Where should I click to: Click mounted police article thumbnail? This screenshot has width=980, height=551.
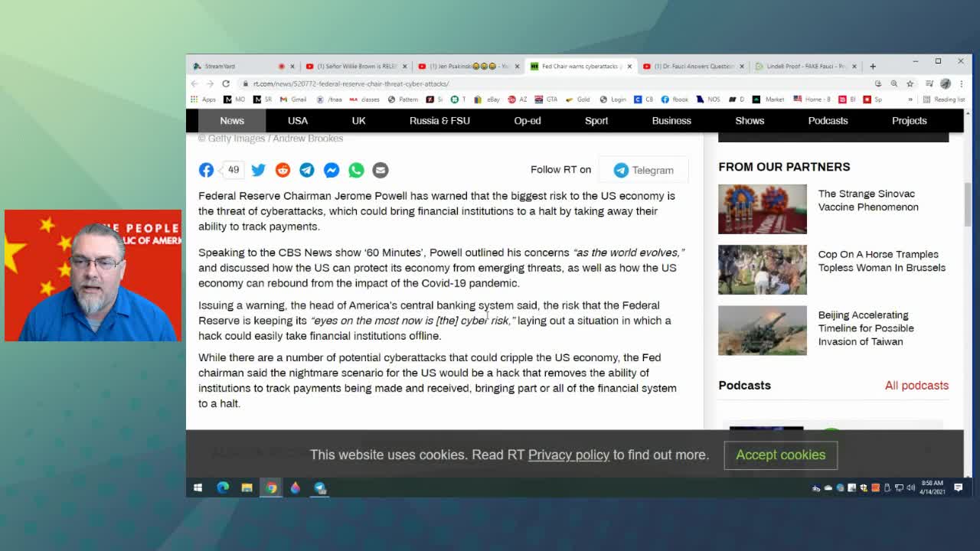pyautogui.click(x=762, y=269)
